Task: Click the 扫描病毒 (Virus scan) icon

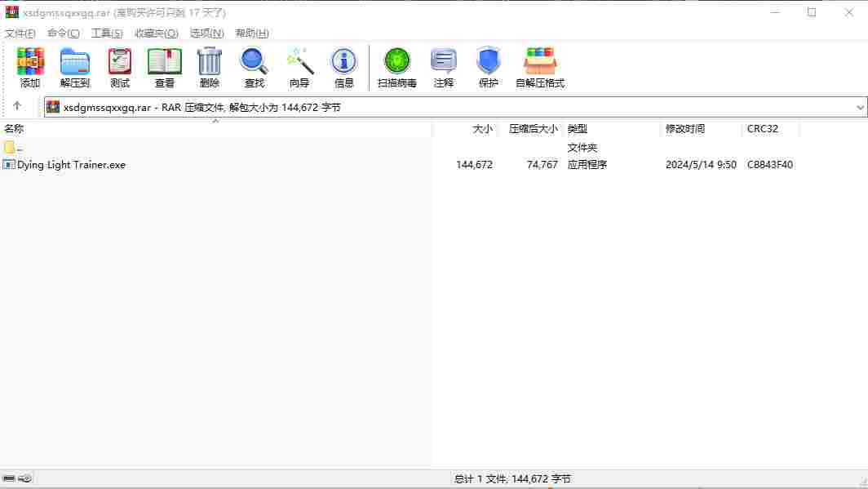Action: click(x=397, y=68)
